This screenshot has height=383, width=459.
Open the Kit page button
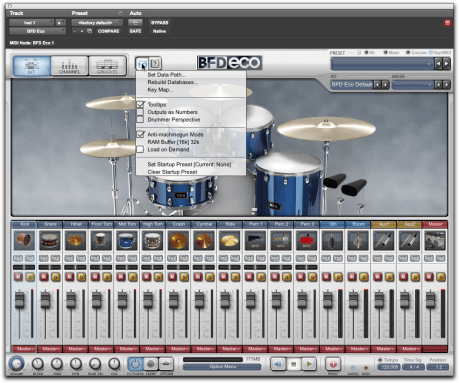click(x=32, y=66)
